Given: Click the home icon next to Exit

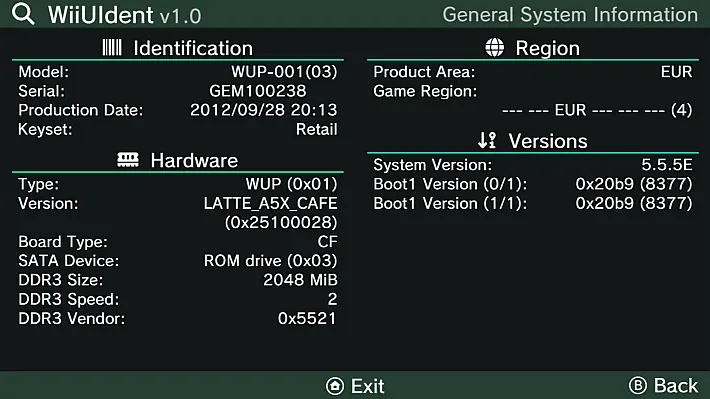Looking at the screenshot, I should tap(335, 386).
